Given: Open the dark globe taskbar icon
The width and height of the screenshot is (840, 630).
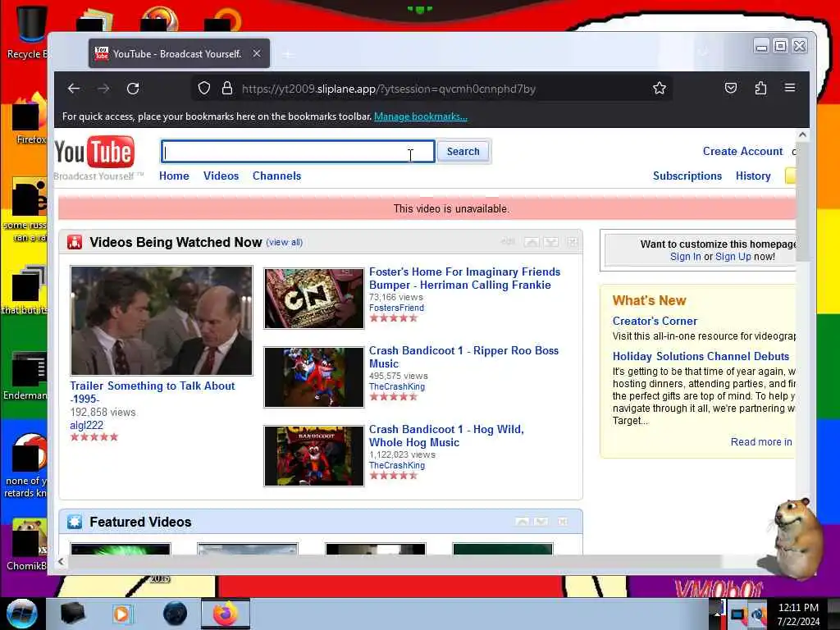Looking at the screenshot, I should [176, 614].
